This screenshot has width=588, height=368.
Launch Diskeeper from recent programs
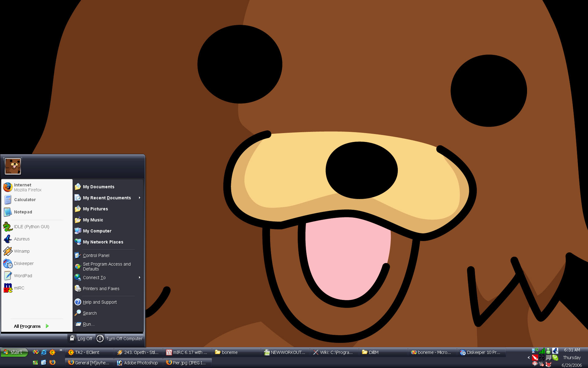point(36,263)
